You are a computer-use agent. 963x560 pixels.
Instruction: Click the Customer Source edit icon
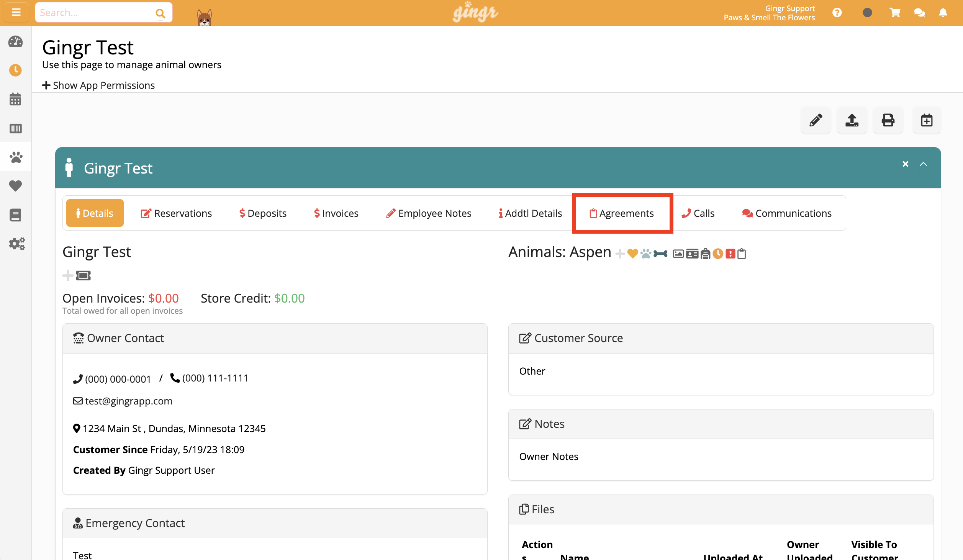(525, 338)
